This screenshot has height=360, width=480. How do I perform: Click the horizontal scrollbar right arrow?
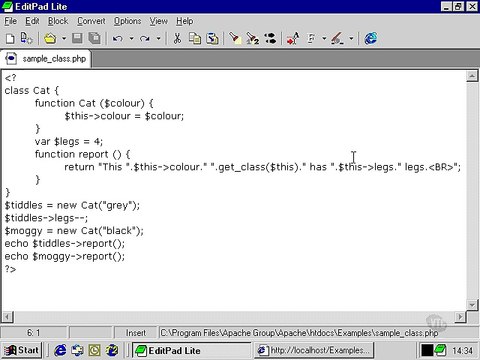tap(460, 316)
